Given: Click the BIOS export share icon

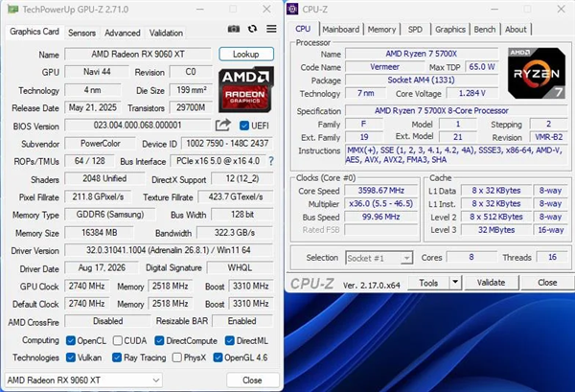Looking at the screenshot, I should [x=223, y=125].
